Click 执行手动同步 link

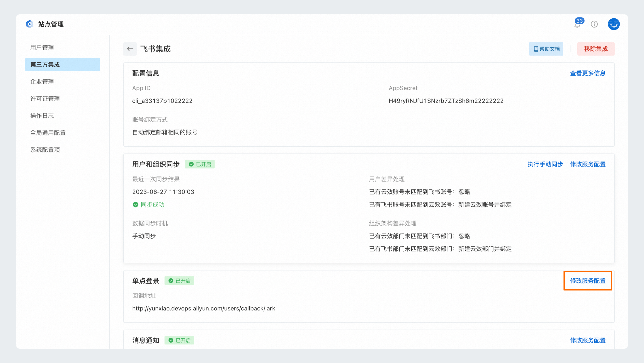point(545,164)
